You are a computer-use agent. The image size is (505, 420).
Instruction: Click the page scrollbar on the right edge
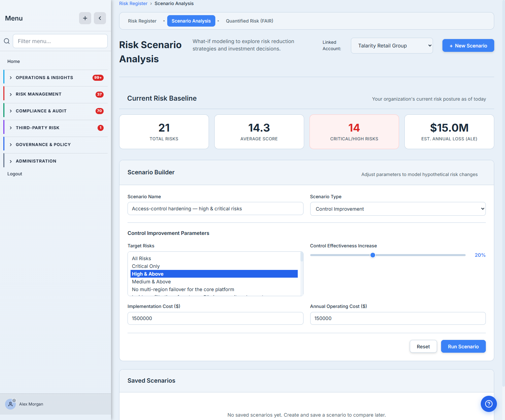pyautogui.click(x=503, y=193)
